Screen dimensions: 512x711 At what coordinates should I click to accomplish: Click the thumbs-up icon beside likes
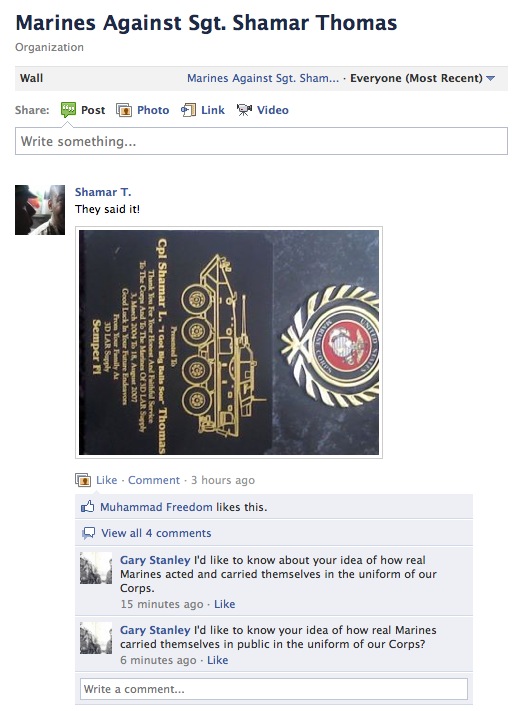click(88, 506)
